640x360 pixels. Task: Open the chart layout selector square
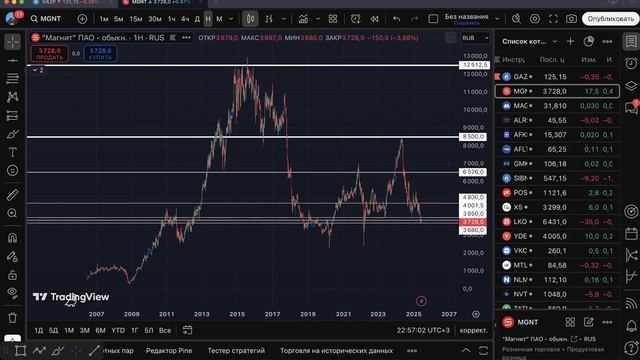point(433,19)
